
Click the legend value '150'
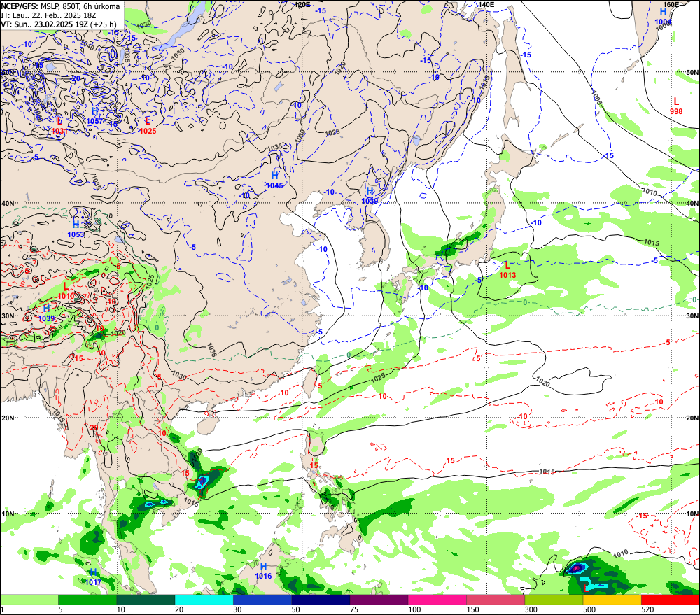tap(472, 609)
